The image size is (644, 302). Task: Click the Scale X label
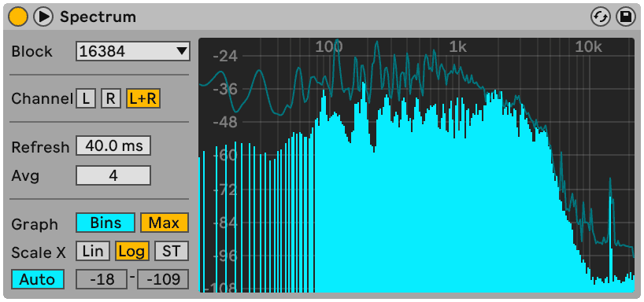click(x=39, y=252)
